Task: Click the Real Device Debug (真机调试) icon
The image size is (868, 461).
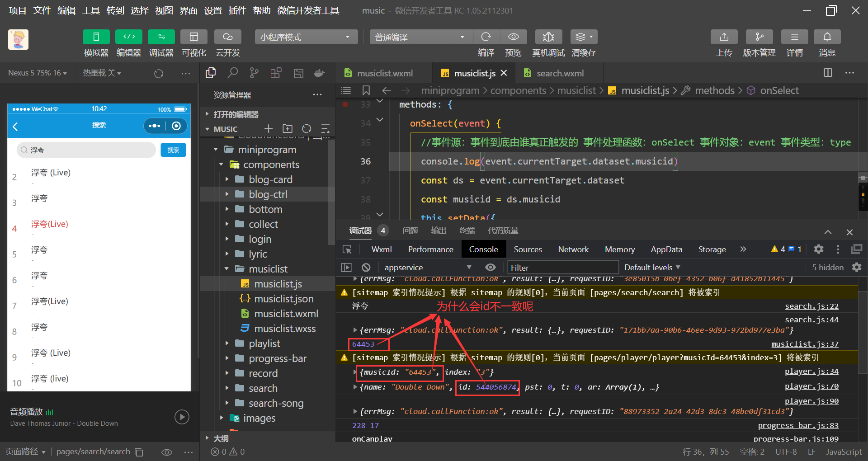Action: 548,37
